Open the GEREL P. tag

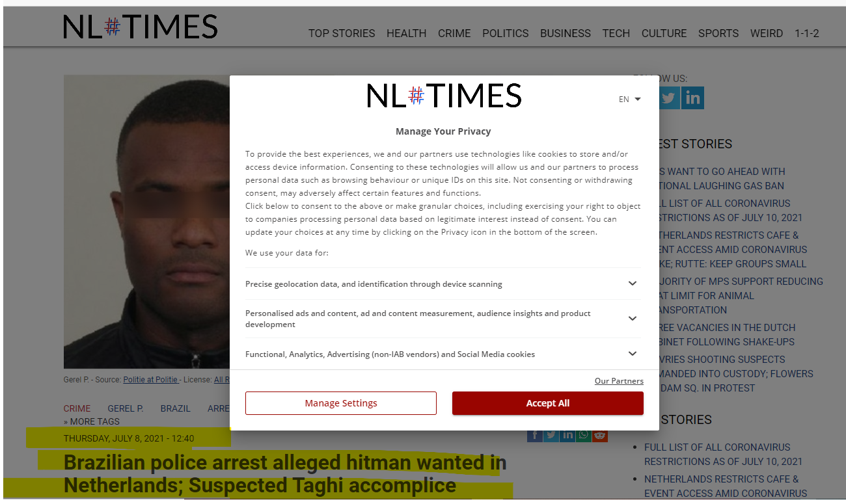coord(126,408)
